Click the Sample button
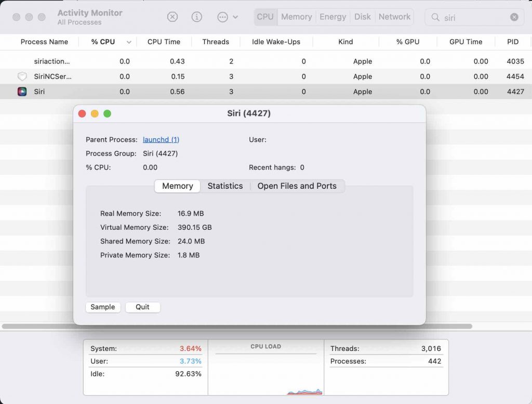This screenshot has width=532, height=404. [x=103, y=307]
